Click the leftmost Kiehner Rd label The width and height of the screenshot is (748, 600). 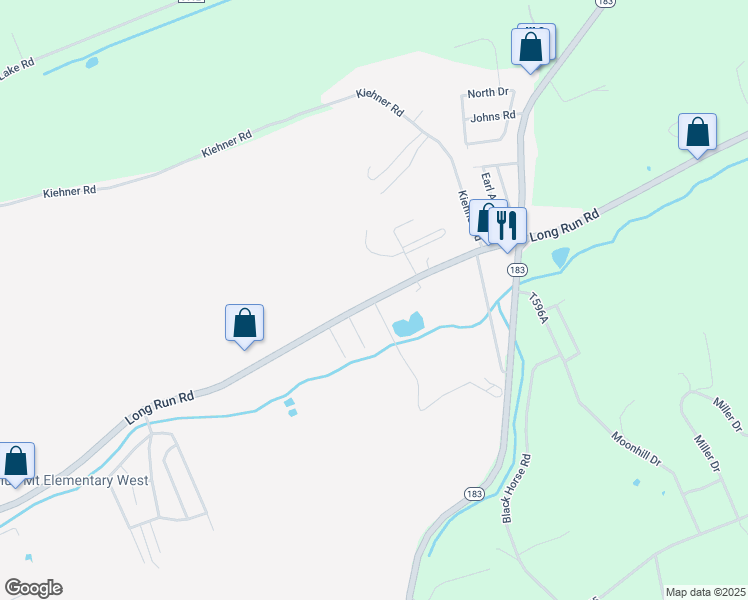point(69,192)
